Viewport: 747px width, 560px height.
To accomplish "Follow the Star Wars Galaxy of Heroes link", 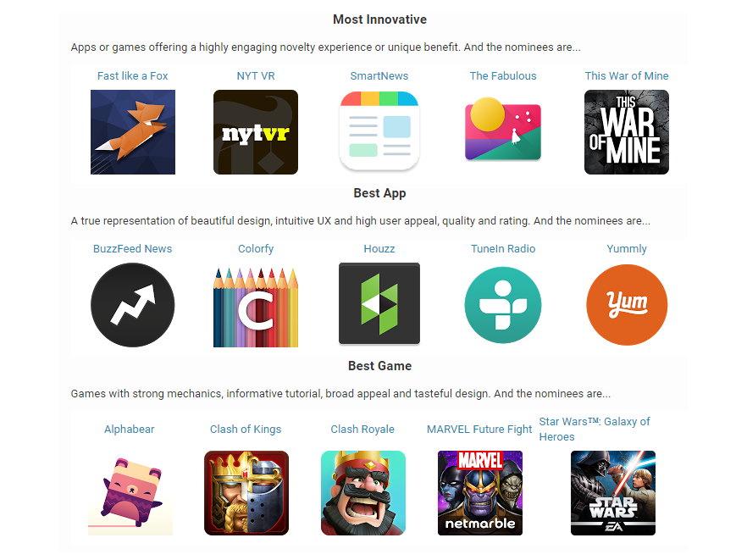I will point(595,430).
